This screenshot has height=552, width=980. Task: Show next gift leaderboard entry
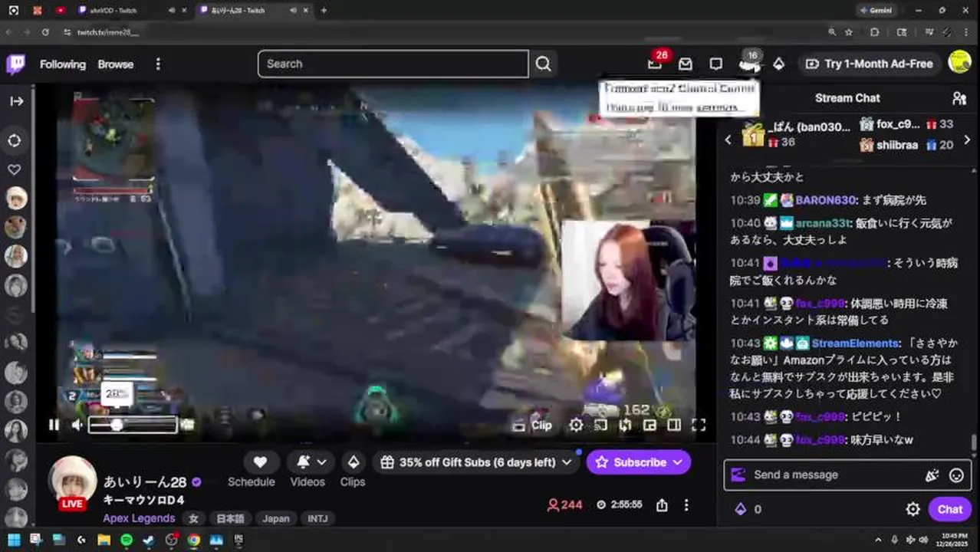click(x=966, y=140)
